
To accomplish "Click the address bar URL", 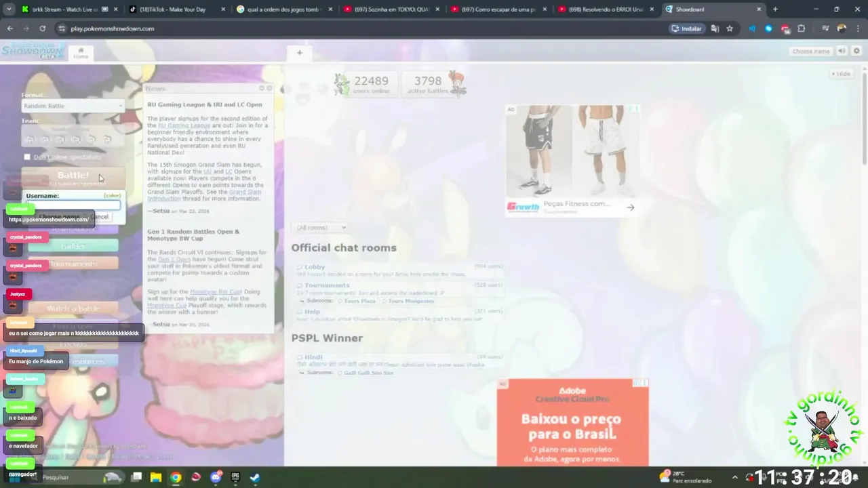I will (113, 28).
